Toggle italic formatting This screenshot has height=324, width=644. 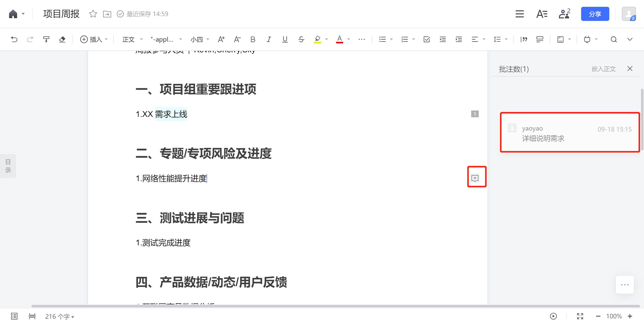(x=269, y=39)
